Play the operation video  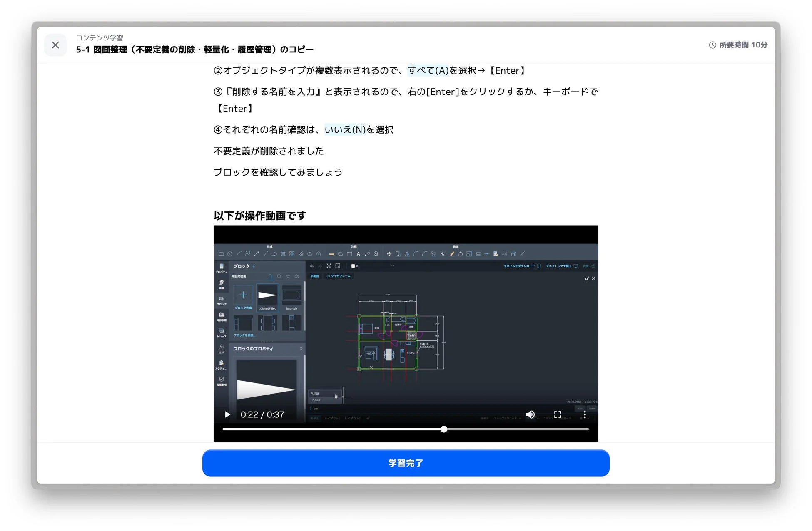click(x=227, y=414)
